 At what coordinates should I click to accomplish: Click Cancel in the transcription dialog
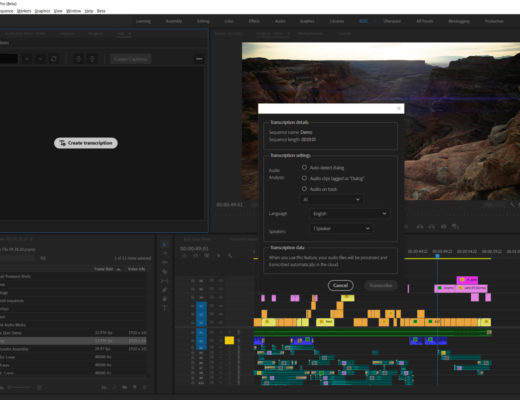coord(340,285)
